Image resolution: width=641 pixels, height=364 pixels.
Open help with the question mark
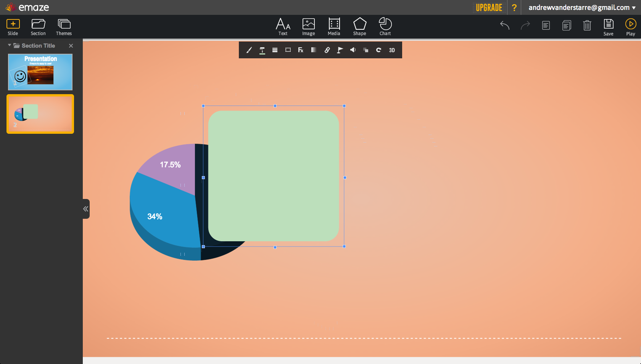[514, 8]
